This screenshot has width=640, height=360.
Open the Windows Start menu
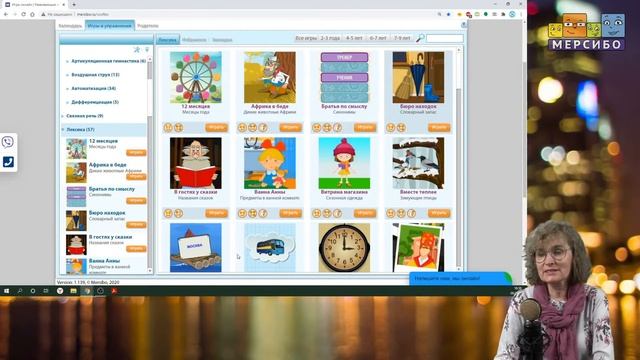coord(7,291)
